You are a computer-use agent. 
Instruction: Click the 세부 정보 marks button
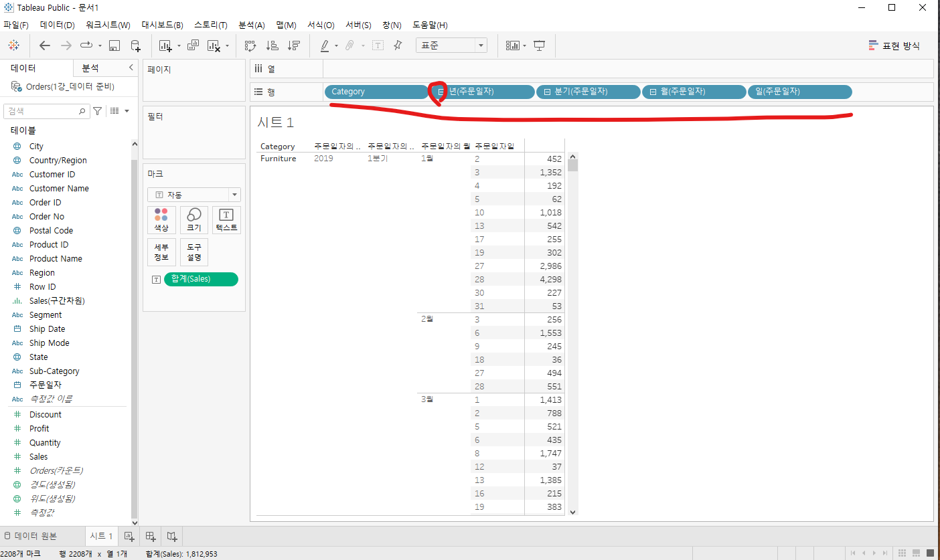click(x=161, y=252)
